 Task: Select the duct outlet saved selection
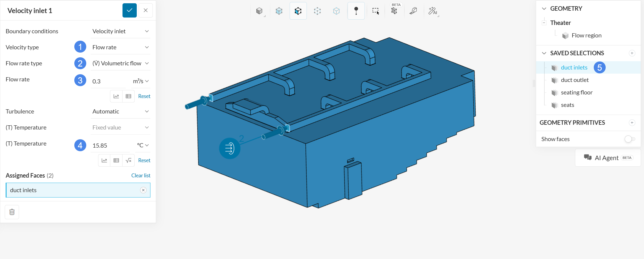point(574,80)
